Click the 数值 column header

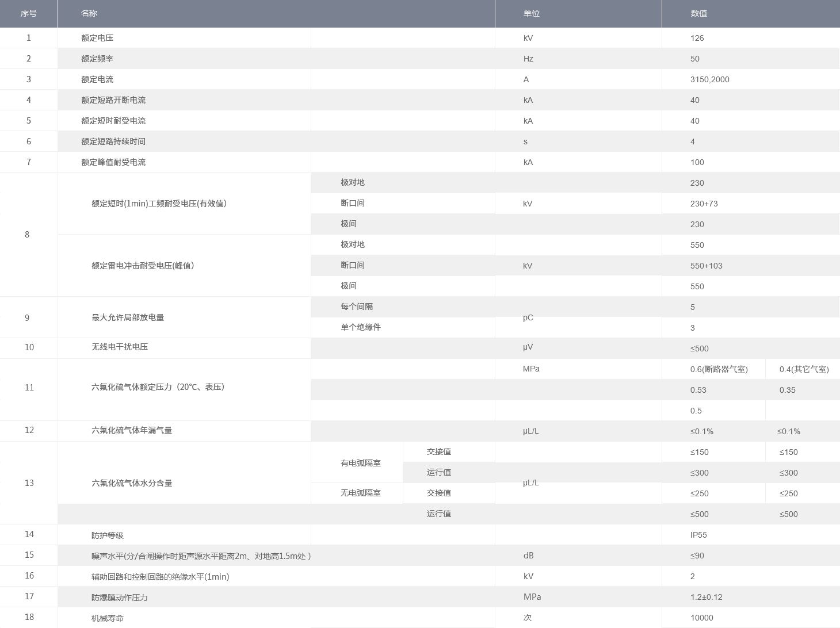pos(698,13)
